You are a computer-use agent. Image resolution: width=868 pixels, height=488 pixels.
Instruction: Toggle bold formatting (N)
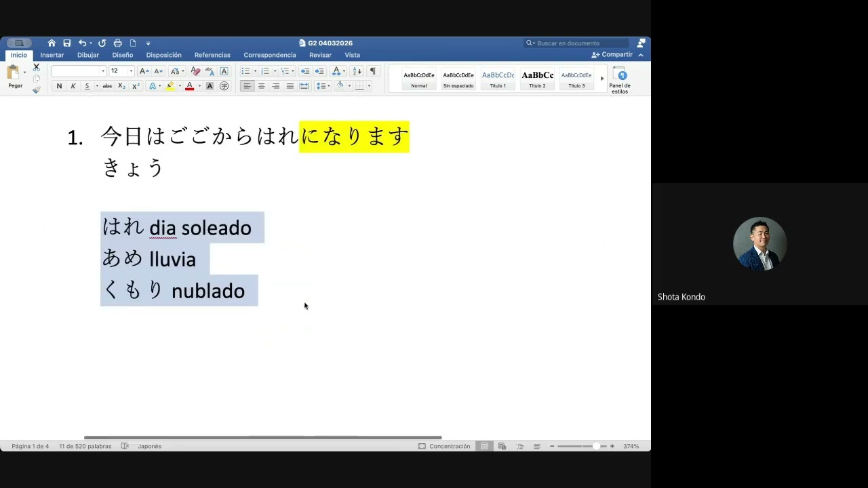(x=59, y=86)
